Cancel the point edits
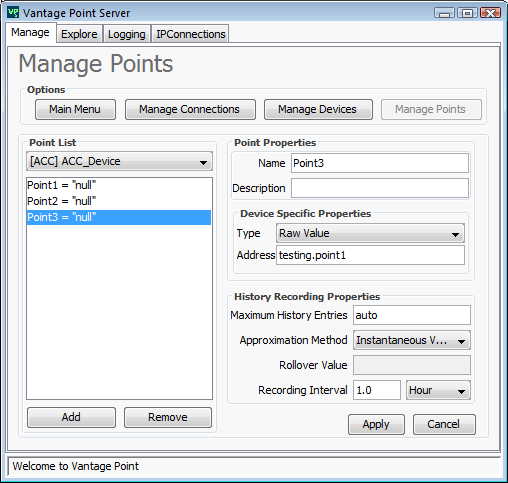 444,424
